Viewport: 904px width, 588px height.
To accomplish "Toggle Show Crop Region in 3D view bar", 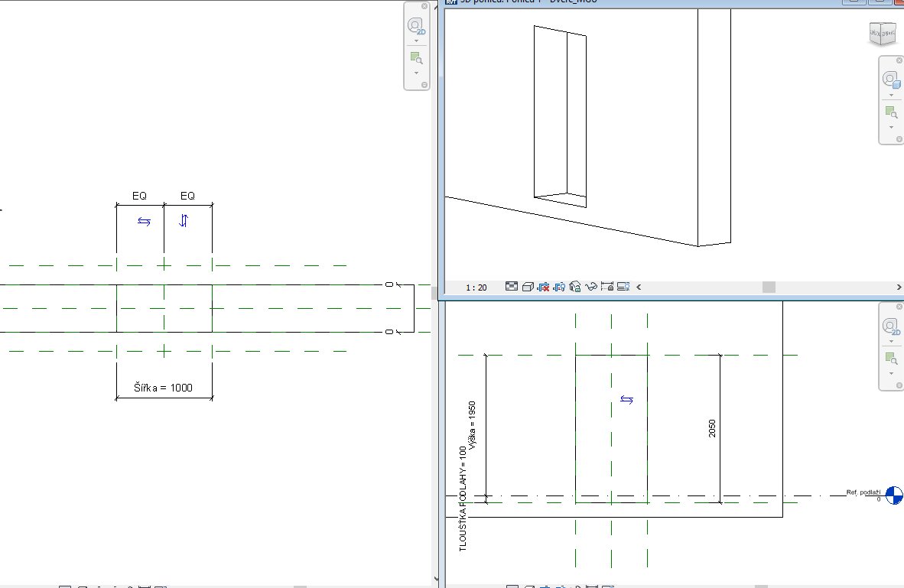I will coord(558,287).
